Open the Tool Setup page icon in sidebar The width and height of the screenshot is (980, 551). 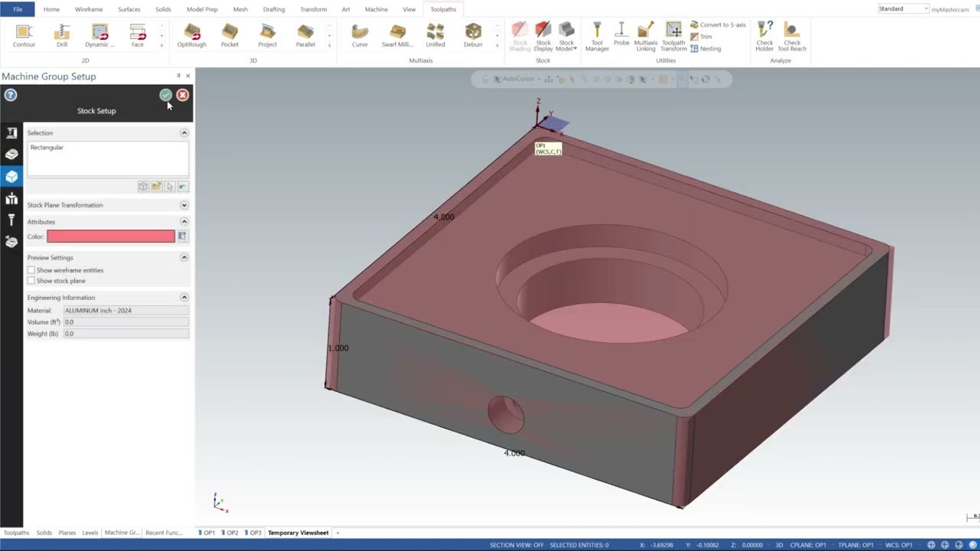point(11,220)
